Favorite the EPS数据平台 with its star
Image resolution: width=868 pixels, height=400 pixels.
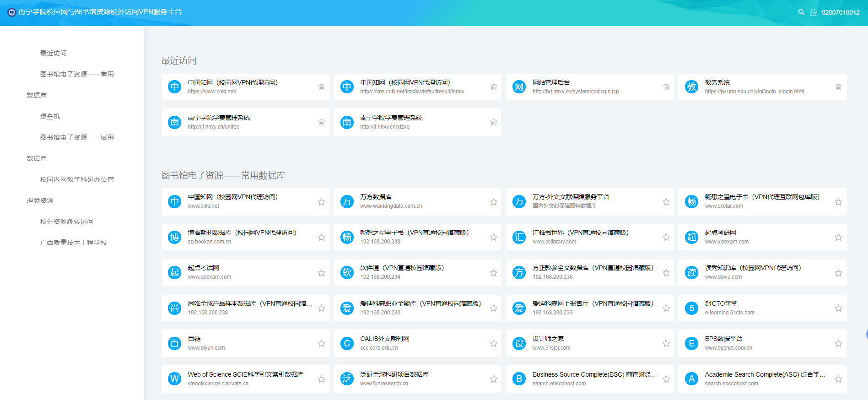point(838,343)
